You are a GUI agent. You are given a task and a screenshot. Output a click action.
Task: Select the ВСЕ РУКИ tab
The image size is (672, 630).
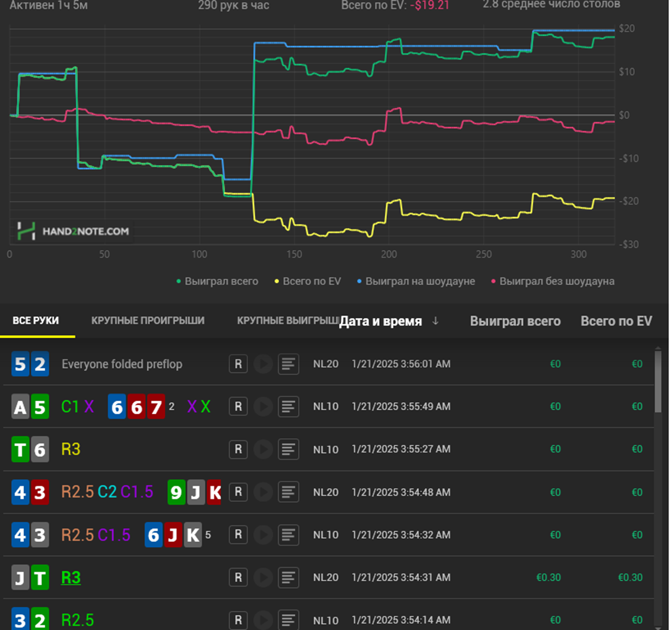(x=36, y=320)
